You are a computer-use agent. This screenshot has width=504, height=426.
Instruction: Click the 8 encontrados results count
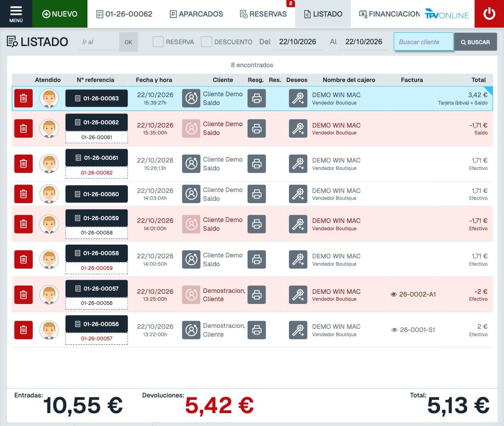pos(252,65)
